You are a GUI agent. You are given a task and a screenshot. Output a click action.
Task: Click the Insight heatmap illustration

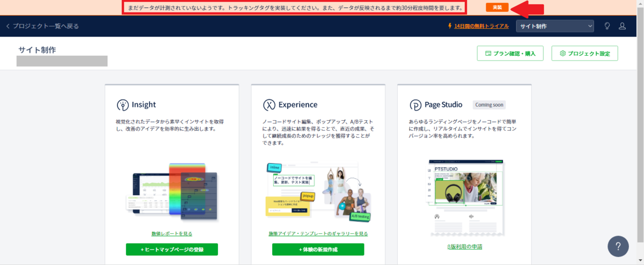(172, 193)
